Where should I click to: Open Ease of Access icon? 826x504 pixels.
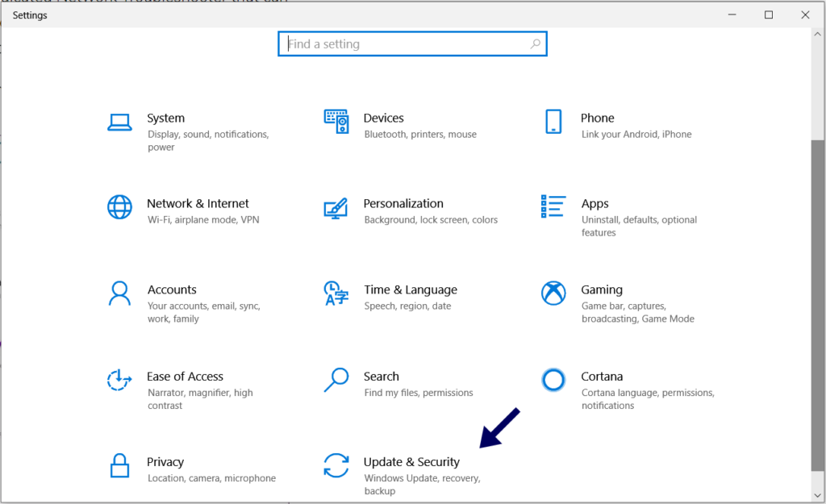click(119, 379)
